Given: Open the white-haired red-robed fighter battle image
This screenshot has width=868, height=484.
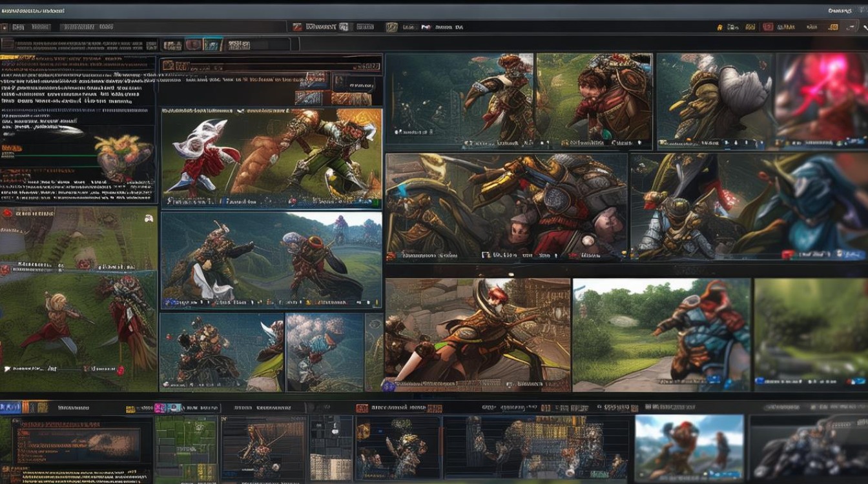Looking at the screenshot, I should point(271,158).
